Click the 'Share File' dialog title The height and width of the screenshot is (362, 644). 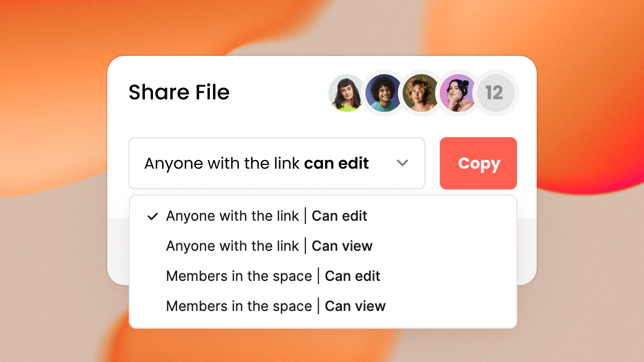click(x=179, y=92)
